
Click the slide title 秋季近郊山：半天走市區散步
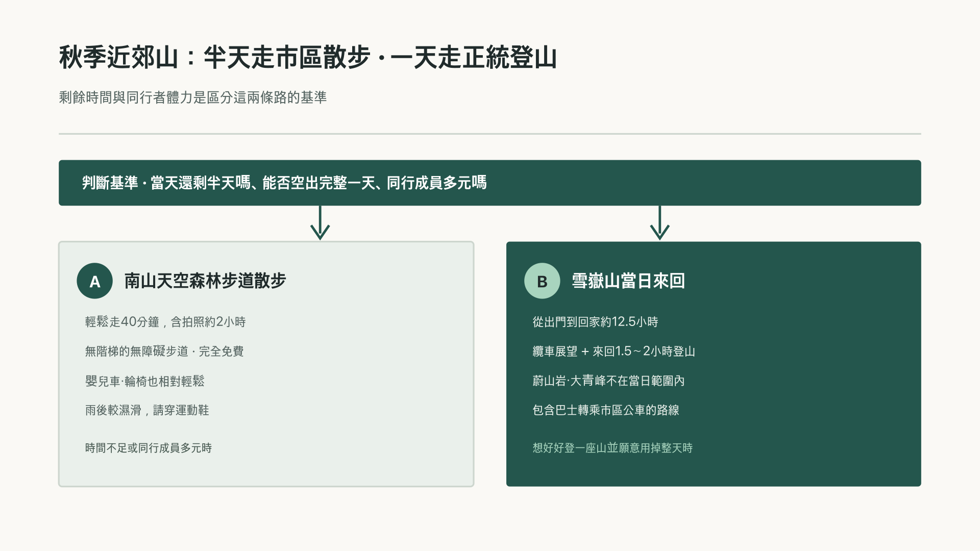tap(214, 57)
